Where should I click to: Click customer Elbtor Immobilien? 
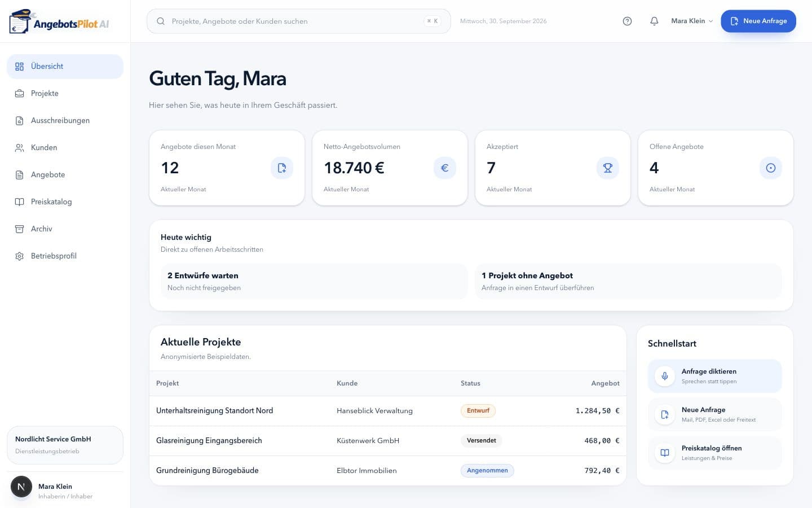[x=367, y=470]
